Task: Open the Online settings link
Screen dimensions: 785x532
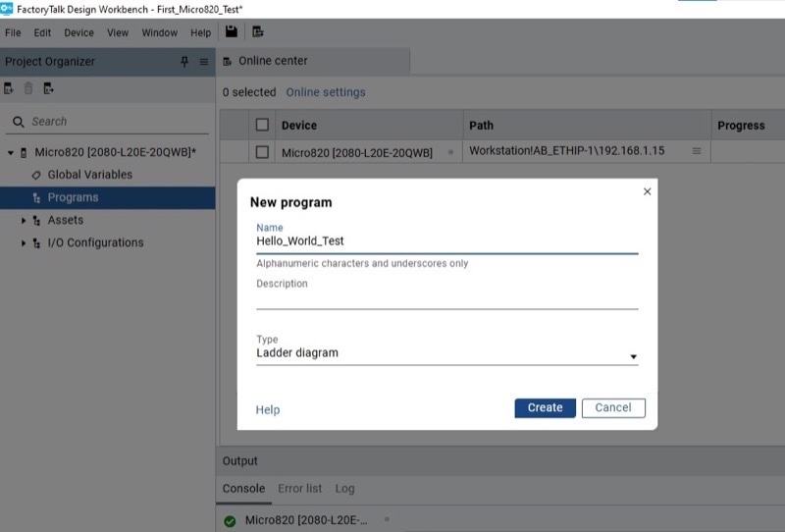Action: pyautogui.click(x=326, y=92)
